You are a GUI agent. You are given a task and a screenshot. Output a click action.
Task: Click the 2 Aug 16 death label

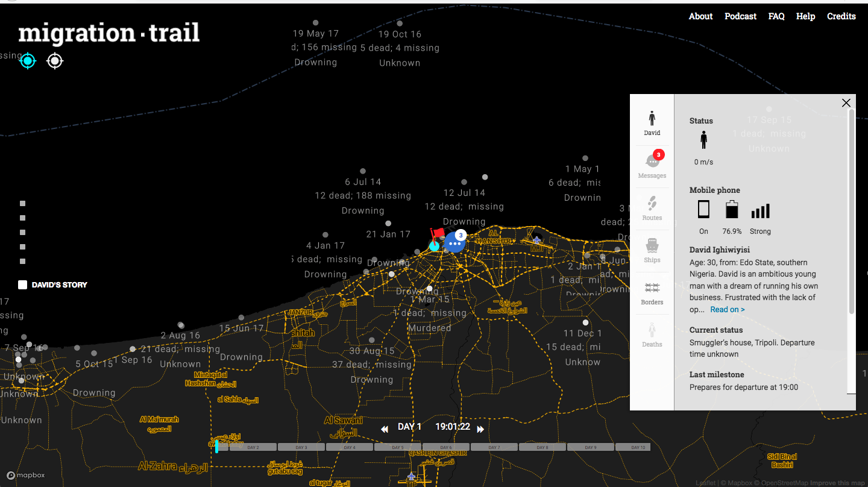coord(180,335)
